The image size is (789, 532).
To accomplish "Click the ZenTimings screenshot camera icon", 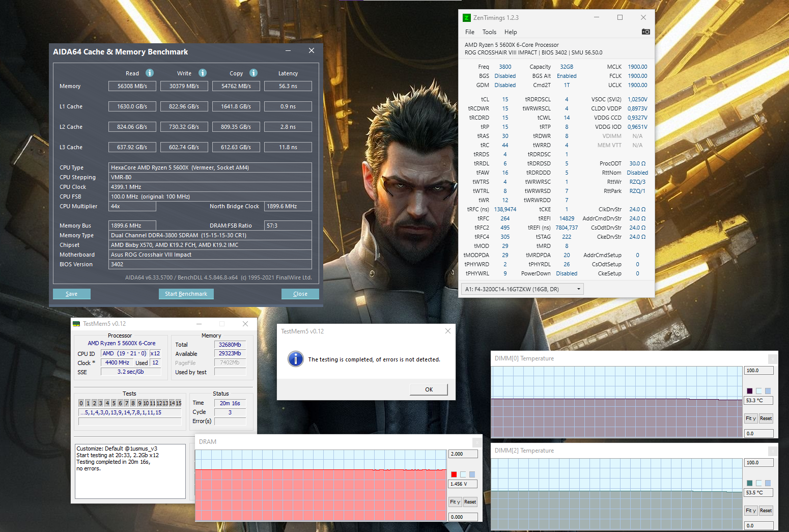I will pos(645,32).
